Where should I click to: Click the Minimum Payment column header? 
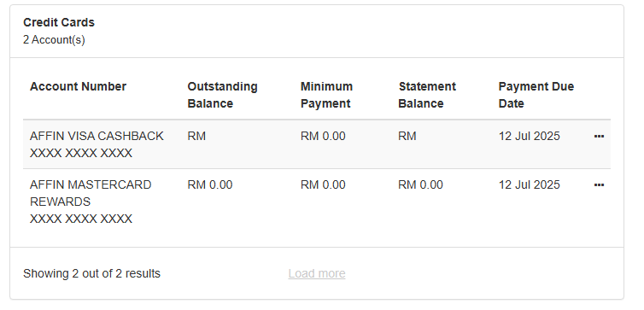click(x=326, y=95)
